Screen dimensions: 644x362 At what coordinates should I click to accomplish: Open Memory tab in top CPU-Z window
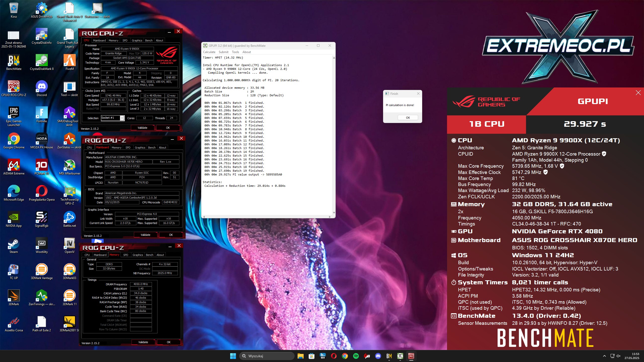[x=113, y=40]
